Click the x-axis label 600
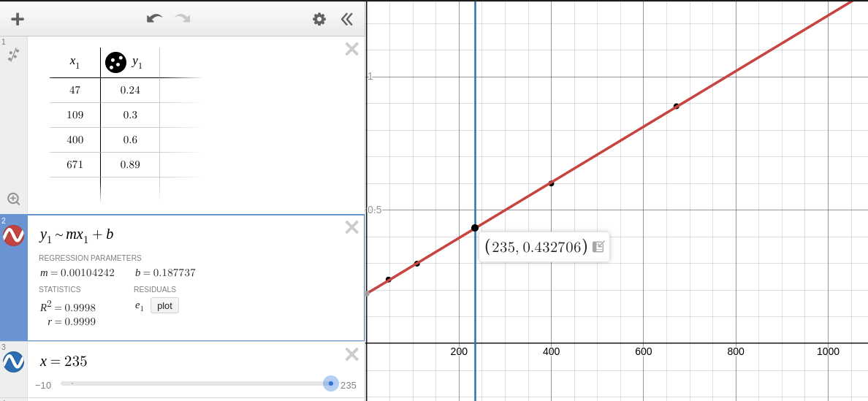 click(x=643, y=351)
